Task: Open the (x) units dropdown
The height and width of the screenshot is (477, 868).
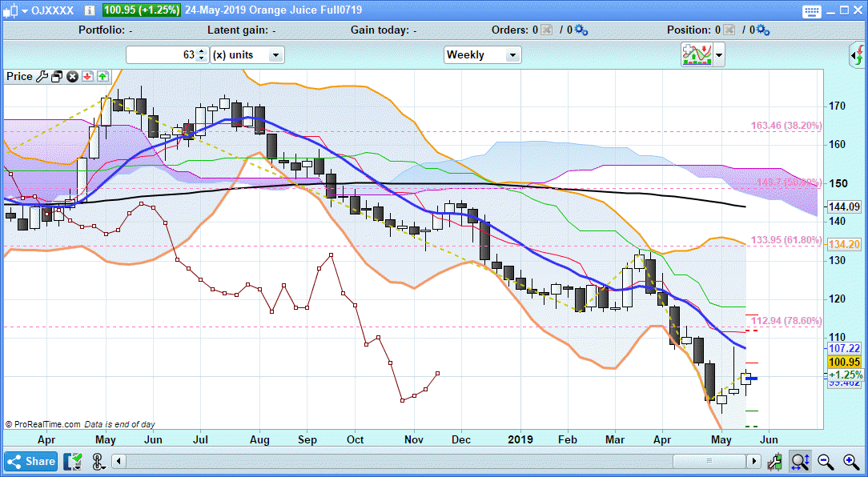Action: [x=247, y=54]
